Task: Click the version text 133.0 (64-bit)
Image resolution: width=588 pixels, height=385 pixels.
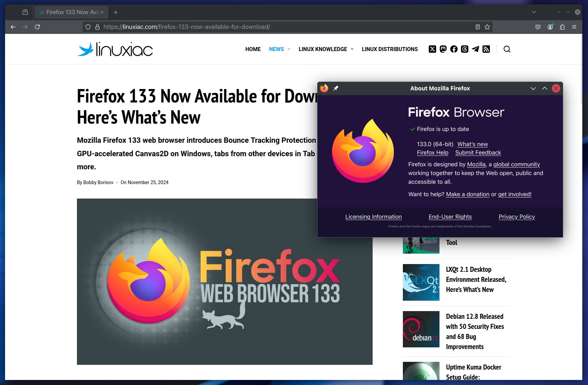Action: click(x=435, y=144)
